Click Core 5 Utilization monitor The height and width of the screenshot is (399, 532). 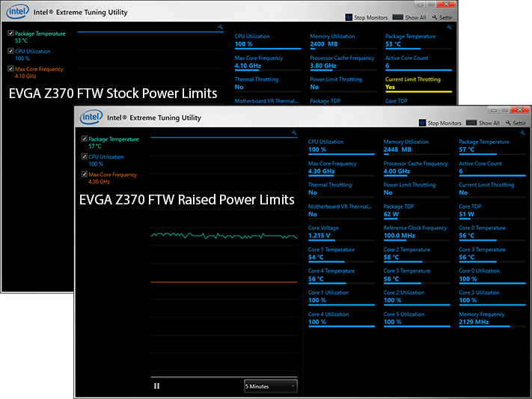tap(417, 319)
